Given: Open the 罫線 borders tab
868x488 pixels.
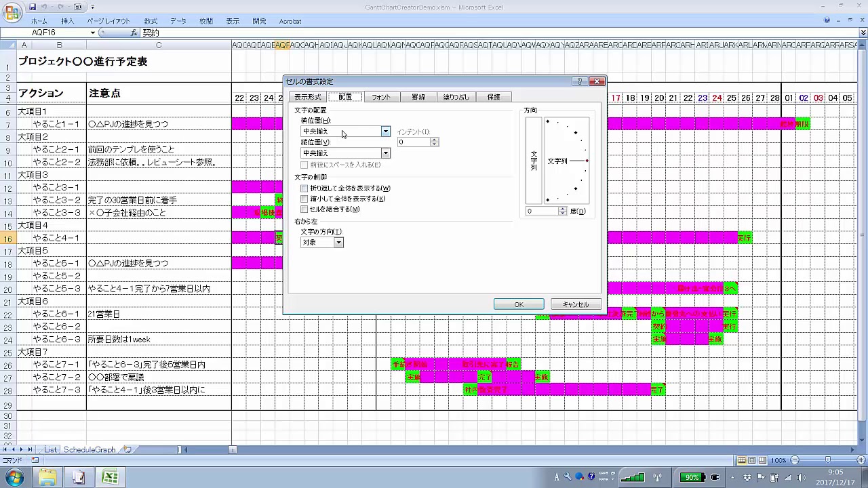Looking at the screenshot, I should [x=418, y=97].
